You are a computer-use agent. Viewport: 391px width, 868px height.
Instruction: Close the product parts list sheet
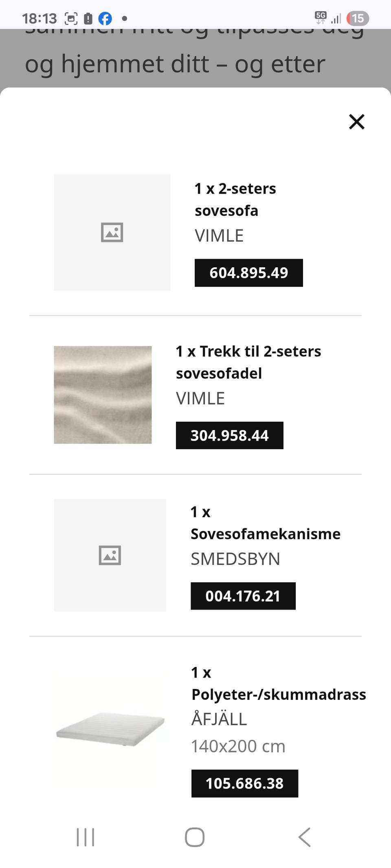click(356, 122)
